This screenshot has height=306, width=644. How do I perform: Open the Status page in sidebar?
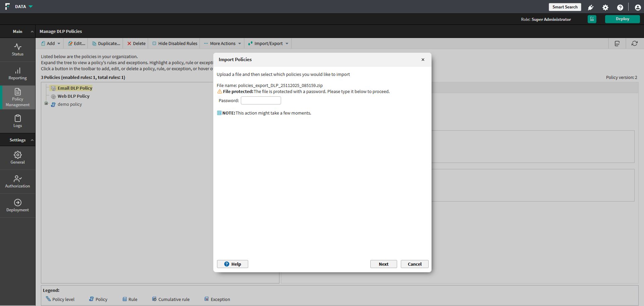pyautogui.click(x=17, y=50)
